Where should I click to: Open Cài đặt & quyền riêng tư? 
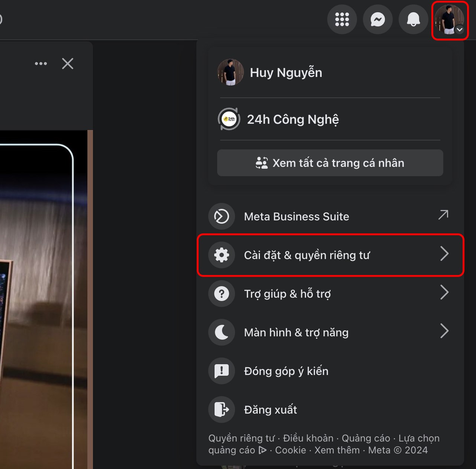click(x=330, y=255)
